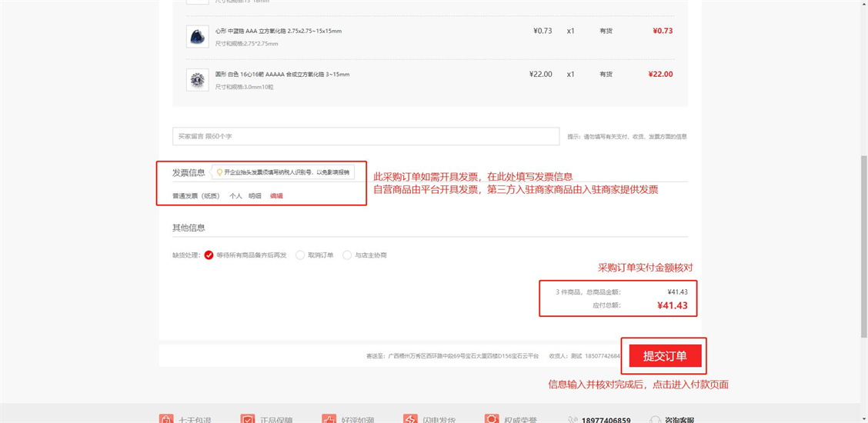
Task: Click the red 编辑 invoice edit link
Action: (x=276, y=196)
